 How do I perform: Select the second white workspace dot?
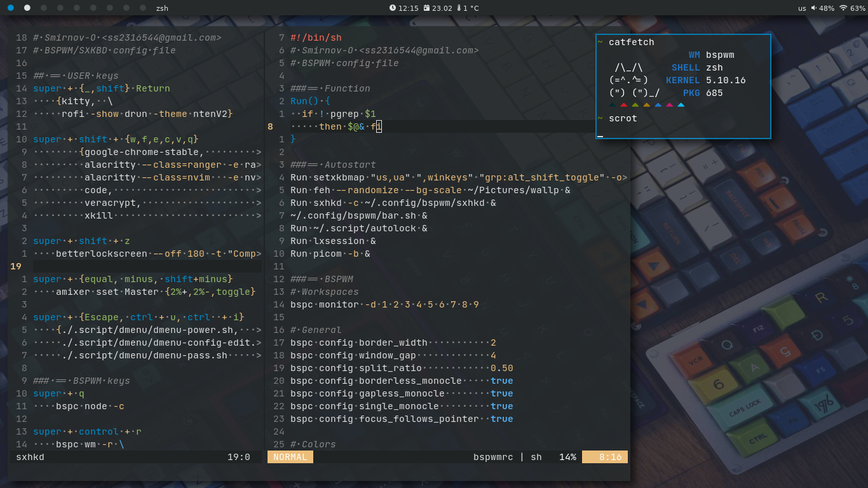coord(27,8)
